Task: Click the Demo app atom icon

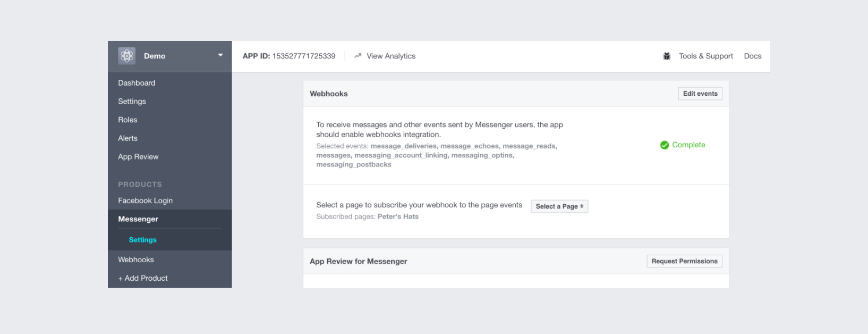Action: [x=126, y=56]
